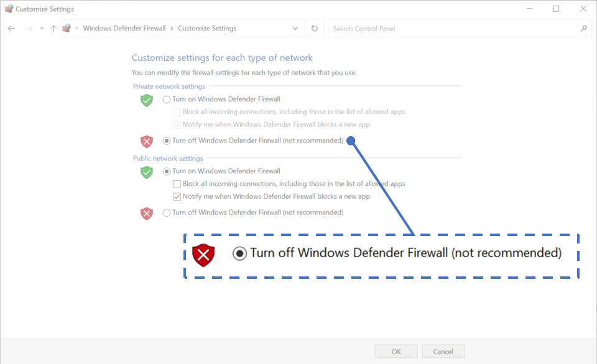
Task: Click green shield icon in public settings
Action: (147, 172)
